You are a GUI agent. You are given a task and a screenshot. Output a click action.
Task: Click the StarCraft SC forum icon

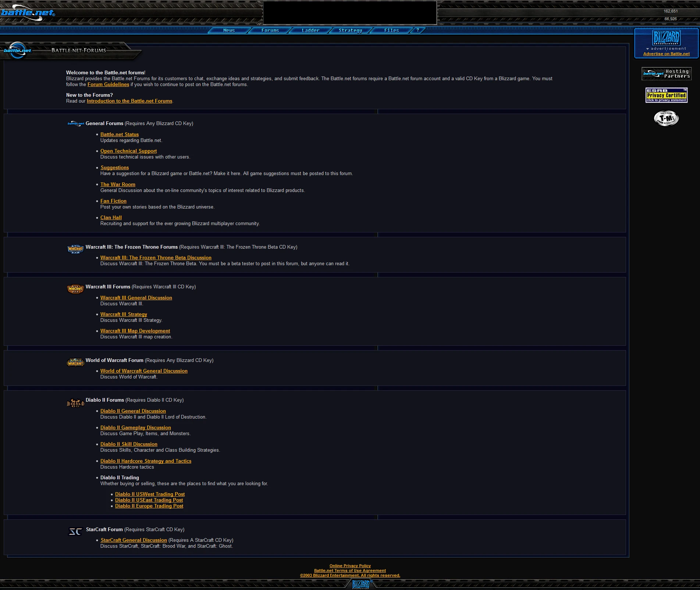click(75, 532)
